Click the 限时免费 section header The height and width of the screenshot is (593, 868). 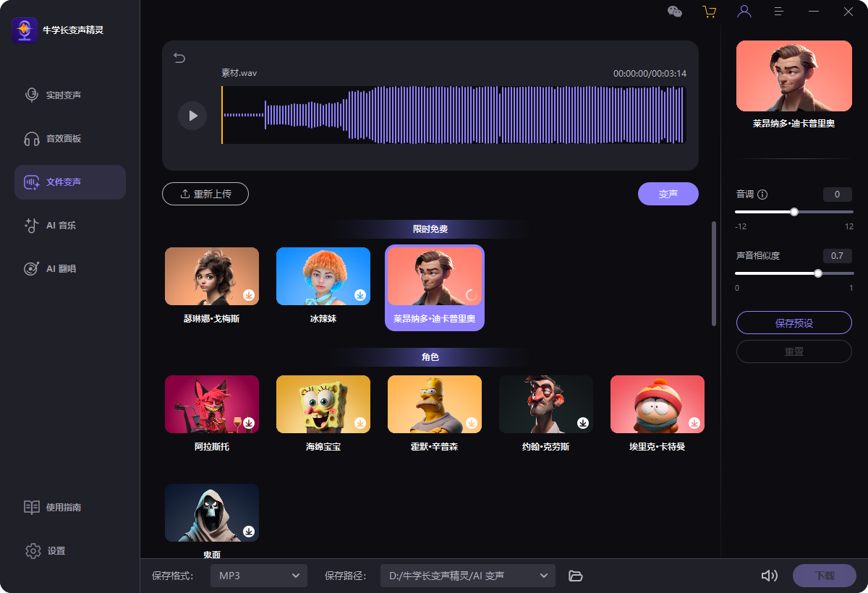(430, 229)
